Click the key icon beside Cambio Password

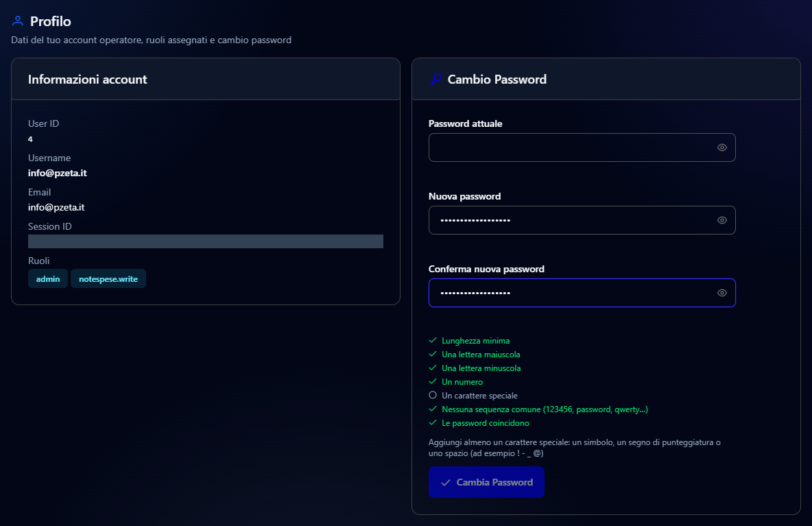click(x=435, y=80)
